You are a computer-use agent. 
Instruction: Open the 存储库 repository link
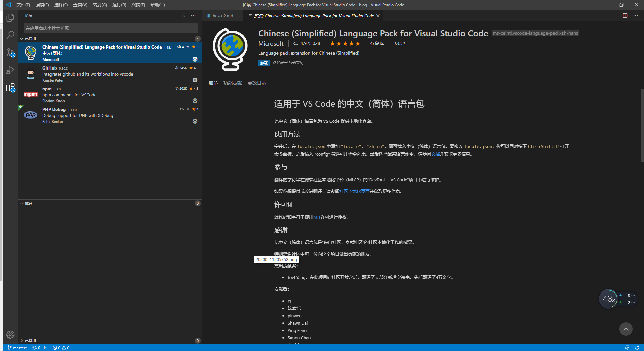[x=377, y=43]
